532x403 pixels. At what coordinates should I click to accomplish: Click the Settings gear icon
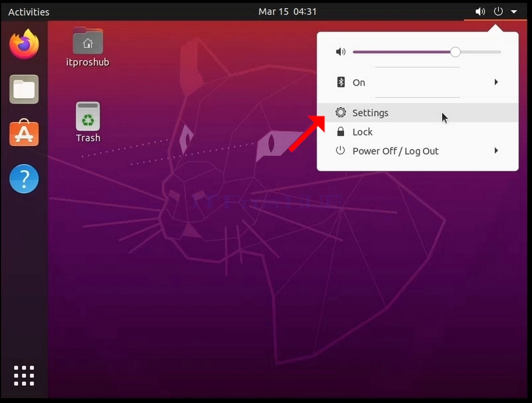[x=340, y=112]
